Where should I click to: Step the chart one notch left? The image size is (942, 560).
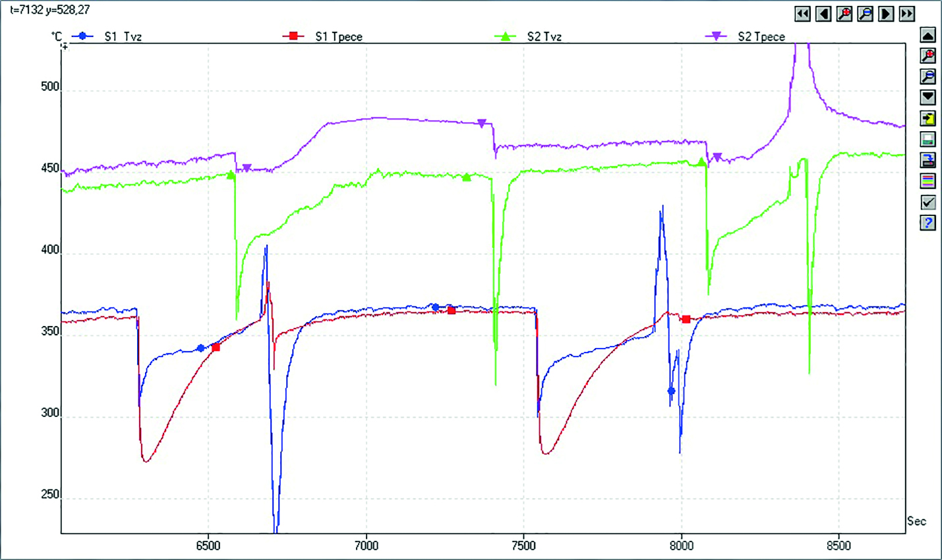pos(823,14)
